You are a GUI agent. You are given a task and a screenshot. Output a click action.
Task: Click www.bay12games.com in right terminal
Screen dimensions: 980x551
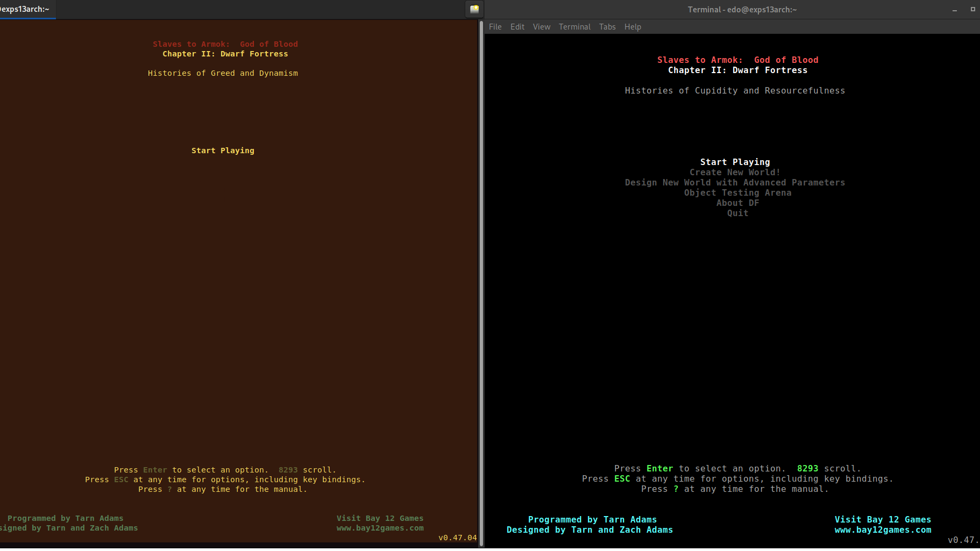883,529
